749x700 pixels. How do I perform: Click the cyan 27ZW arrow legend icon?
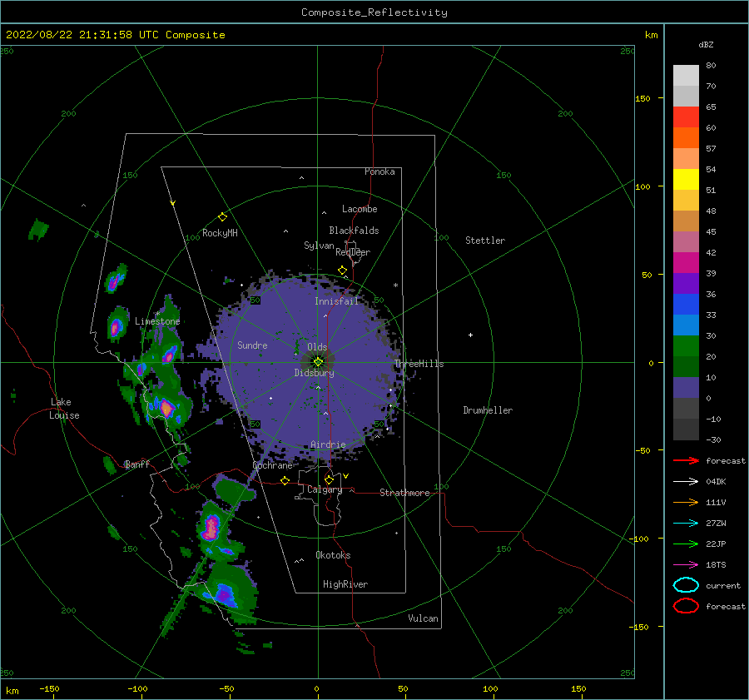point(686,524)
